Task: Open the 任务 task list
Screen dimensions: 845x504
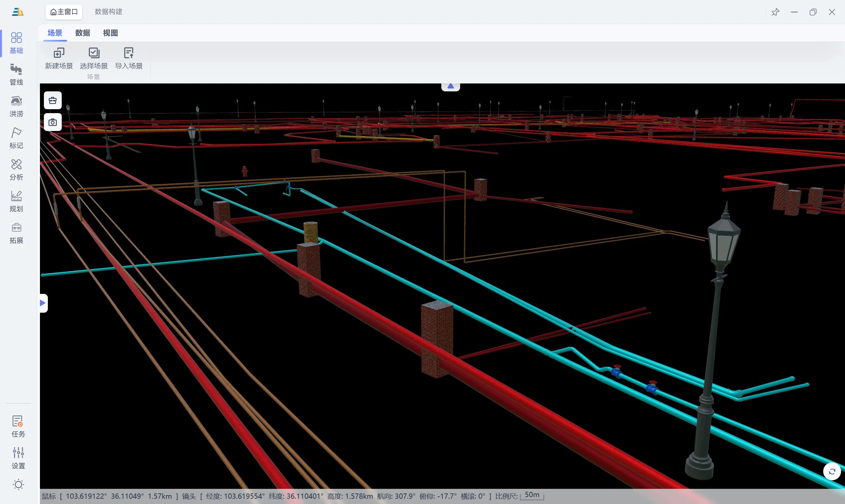Action: pyautogui.click(x=18, y=426)
